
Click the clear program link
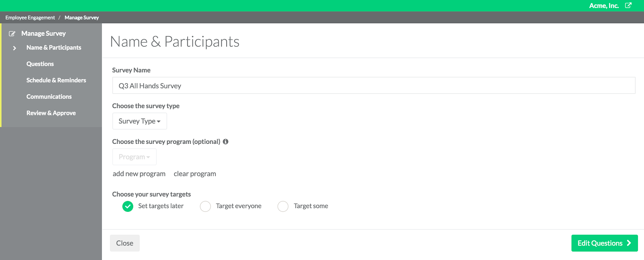[195, 174]
